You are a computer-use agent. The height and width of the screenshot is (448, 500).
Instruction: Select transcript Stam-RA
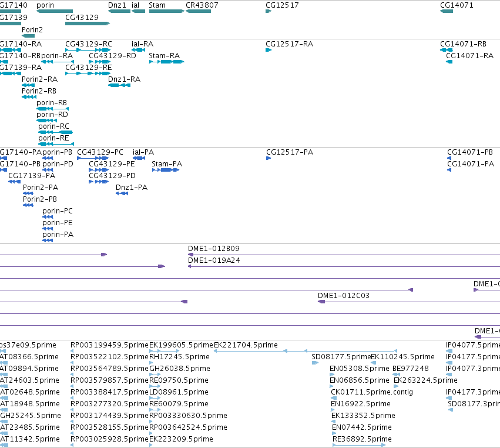click(x=166, y=62)
